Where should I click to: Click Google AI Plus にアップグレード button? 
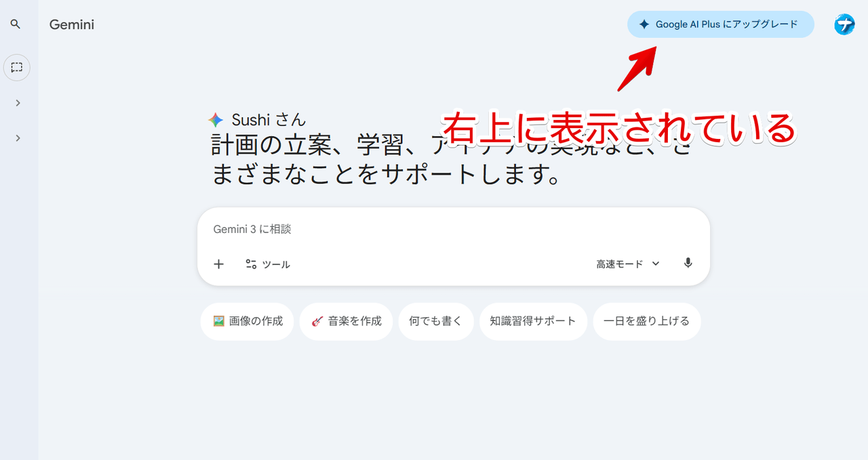point(721,24)
